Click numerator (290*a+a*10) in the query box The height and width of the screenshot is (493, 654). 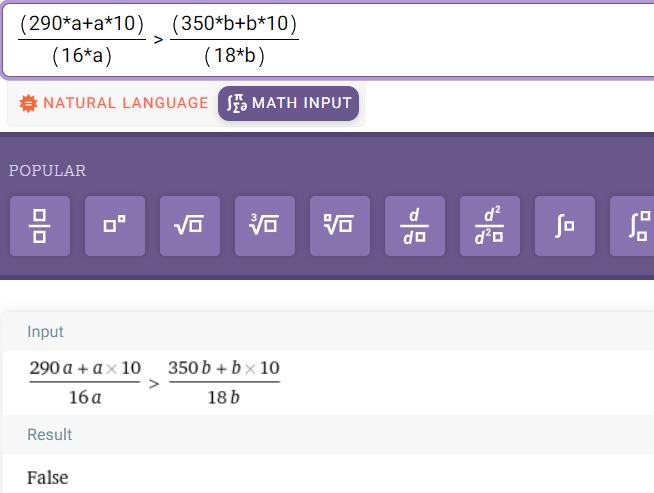(x=82, y=23)
